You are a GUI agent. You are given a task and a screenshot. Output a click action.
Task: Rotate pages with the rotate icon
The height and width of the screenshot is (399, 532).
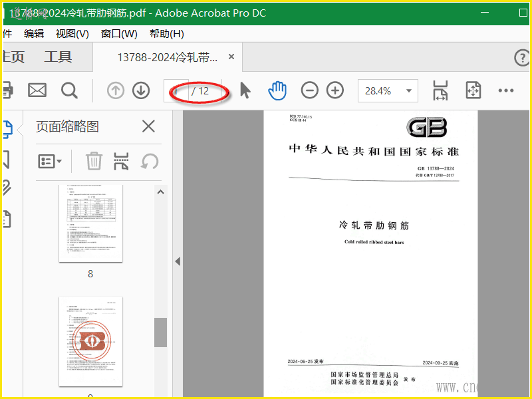pos(150,161)
